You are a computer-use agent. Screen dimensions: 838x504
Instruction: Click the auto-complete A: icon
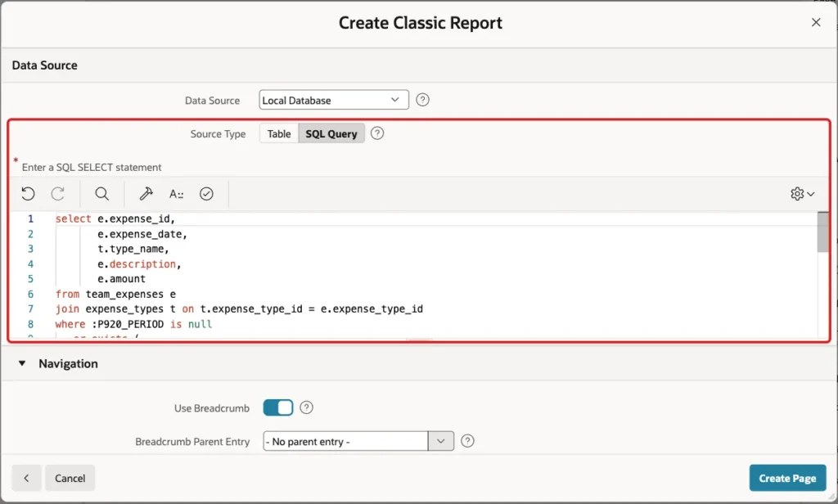177,193
